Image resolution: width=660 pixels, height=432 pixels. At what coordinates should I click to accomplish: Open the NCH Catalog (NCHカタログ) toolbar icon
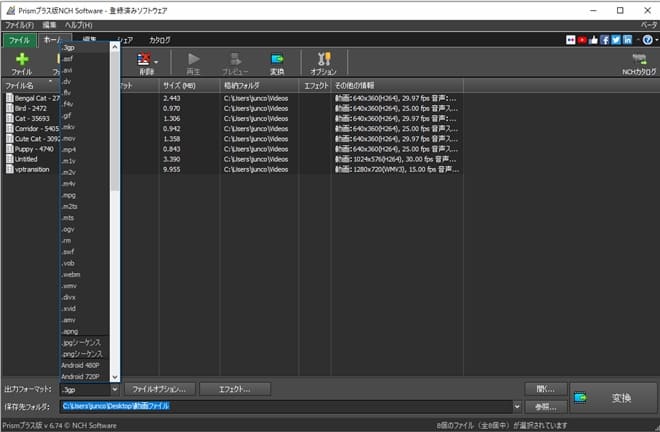pyautogui.click(x=639, y=59)
